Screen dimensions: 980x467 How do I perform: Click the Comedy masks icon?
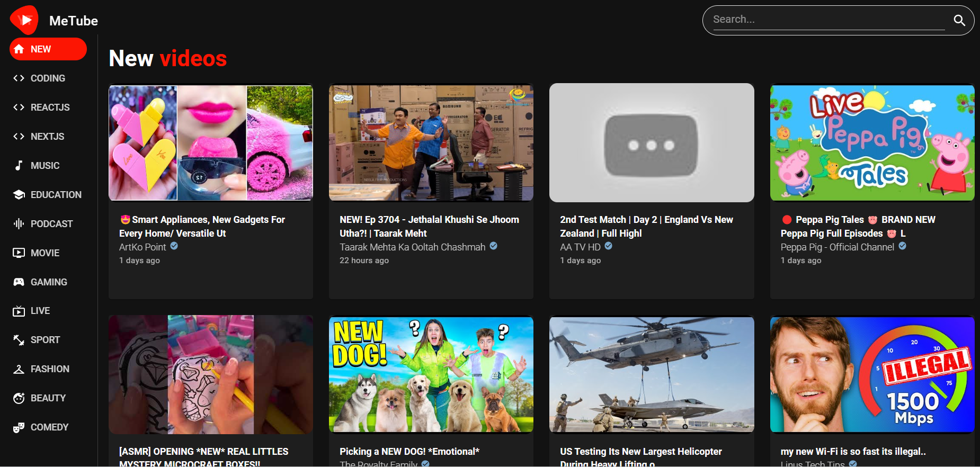(x=19, y=427)
